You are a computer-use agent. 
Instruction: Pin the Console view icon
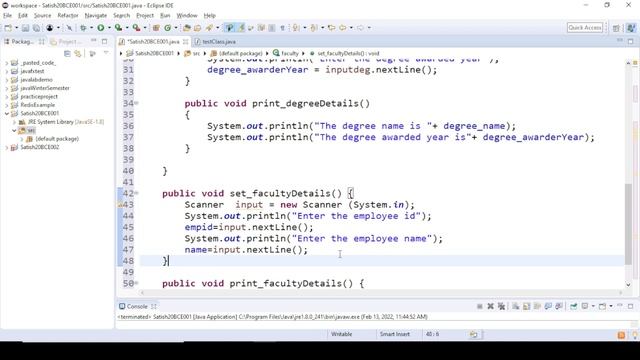tap(573, 306)
